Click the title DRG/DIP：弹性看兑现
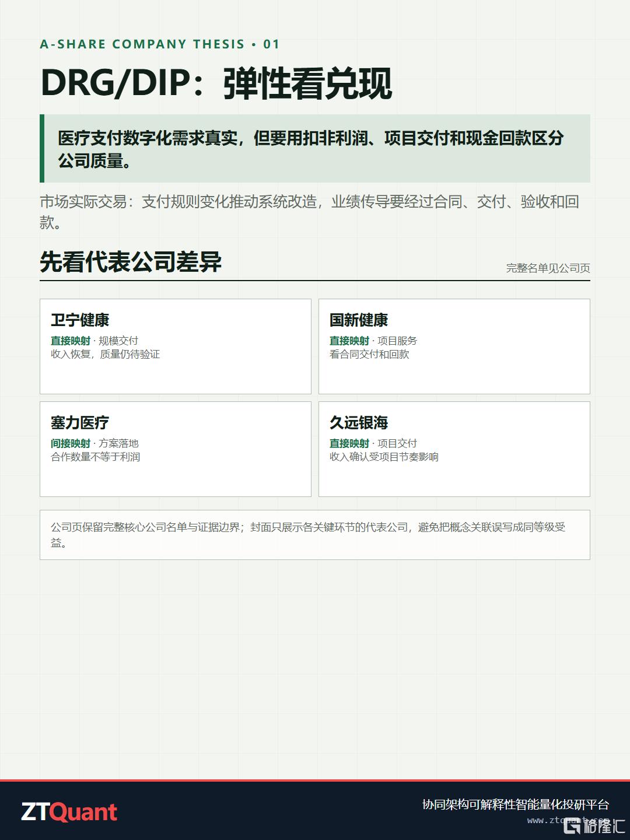This screenshot has height=840, width=630. (216, 83)
